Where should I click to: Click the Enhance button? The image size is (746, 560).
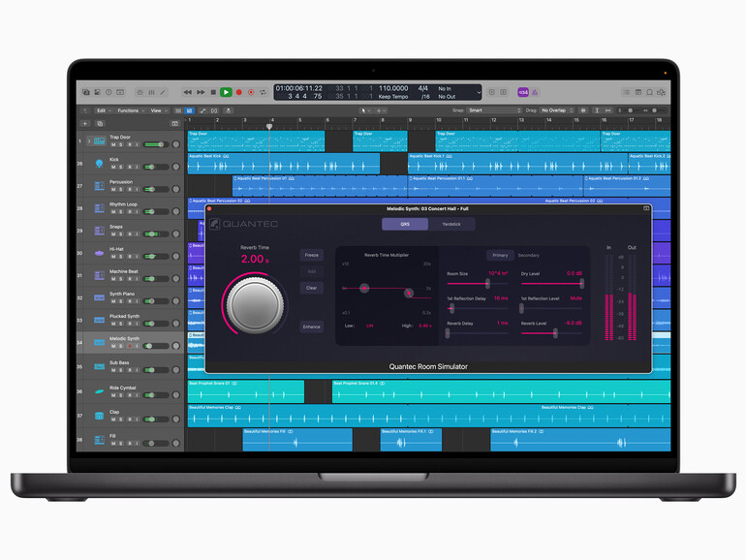click(x=312, y=327)
